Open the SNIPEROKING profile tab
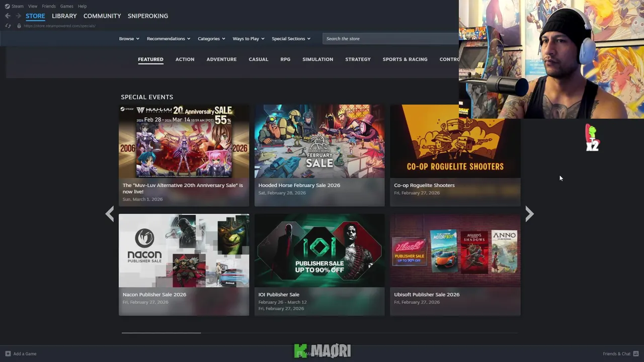644x362 pixels. [148, 16]
